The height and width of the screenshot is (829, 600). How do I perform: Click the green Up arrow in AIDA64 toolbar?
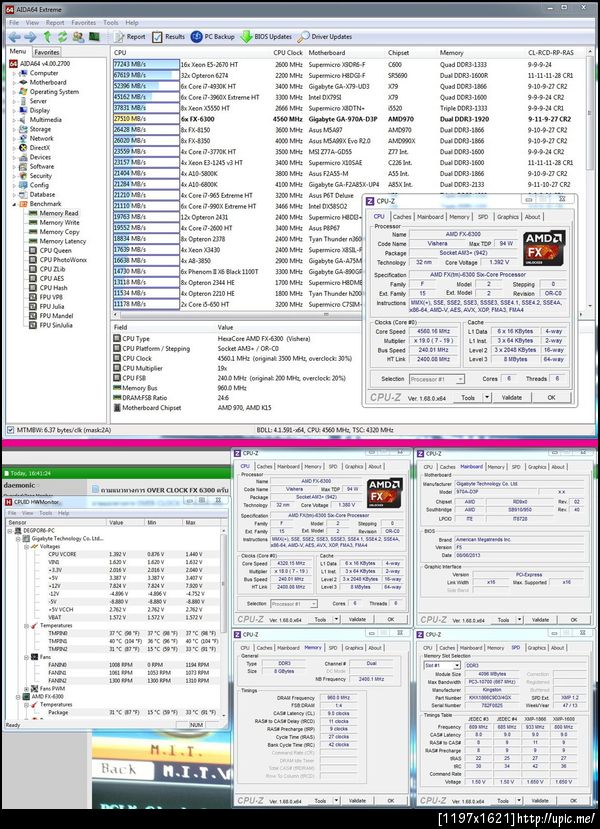(x=48, y=36)
